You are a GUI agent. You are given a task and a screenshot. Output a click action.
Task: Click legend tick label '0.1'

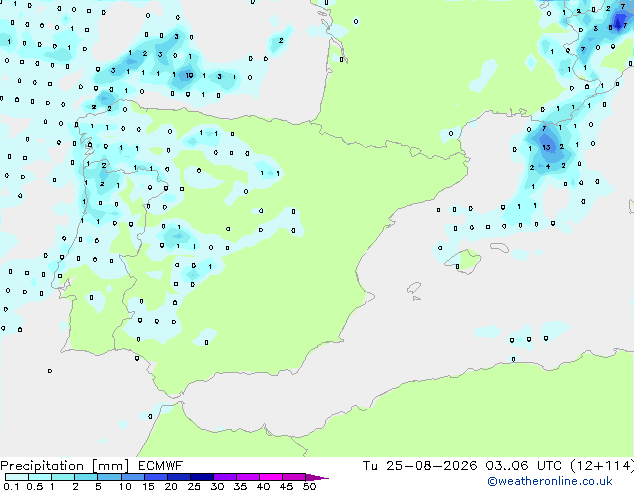point(11,486)
